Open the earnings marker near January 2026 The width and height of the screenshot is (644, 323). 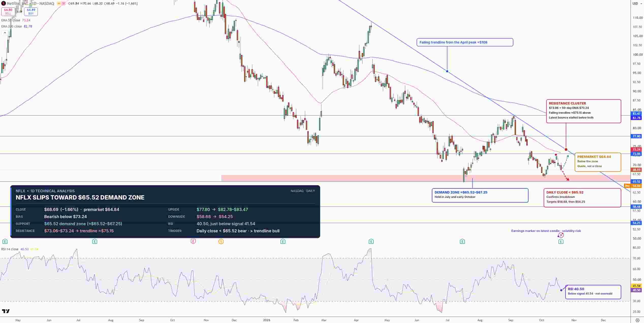pos(283,241)
